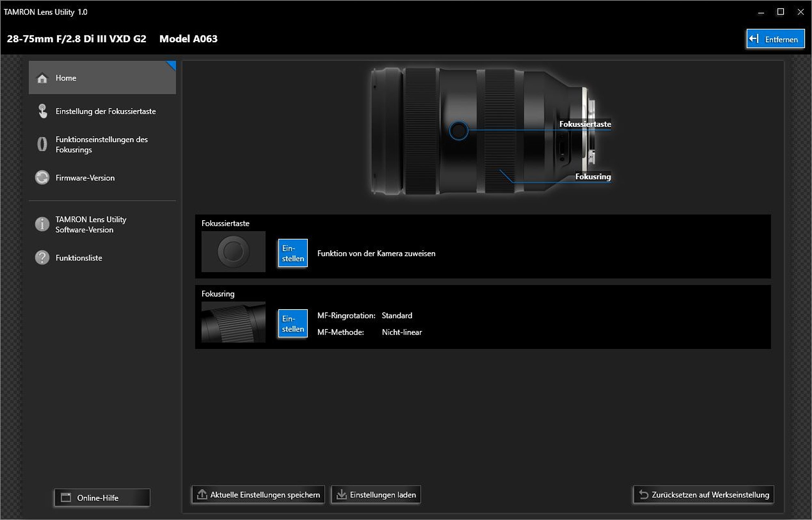Click the MF-Ringrotation value 'Standard'
Image resolution: width=812 pixels, height=520 pixels.
[397, 316]
